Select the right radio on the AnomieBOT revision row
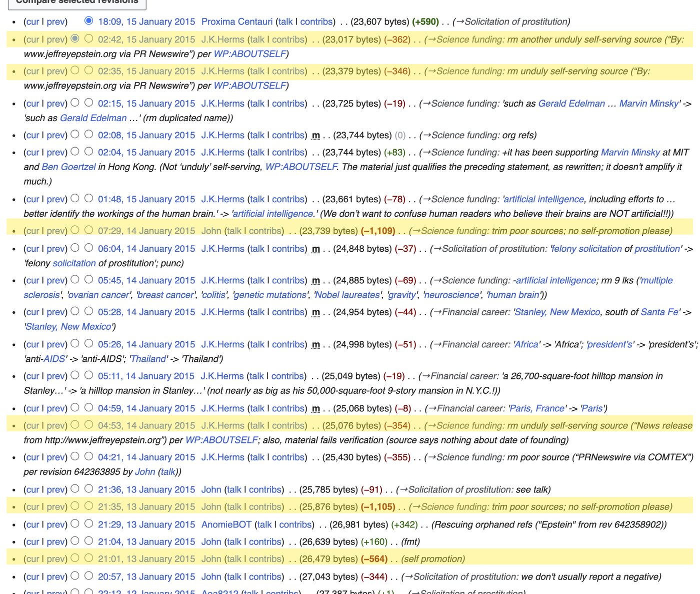 tap(89, 523)
